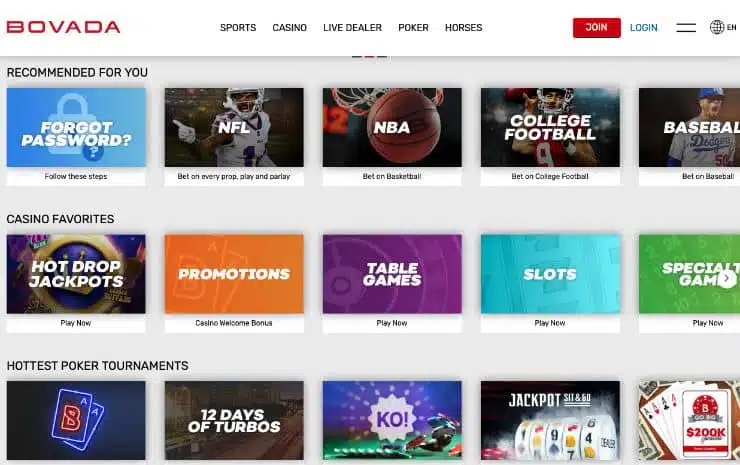The image size is (740, 465).
Task: Open the EN language selector
Action: (731, 28)
